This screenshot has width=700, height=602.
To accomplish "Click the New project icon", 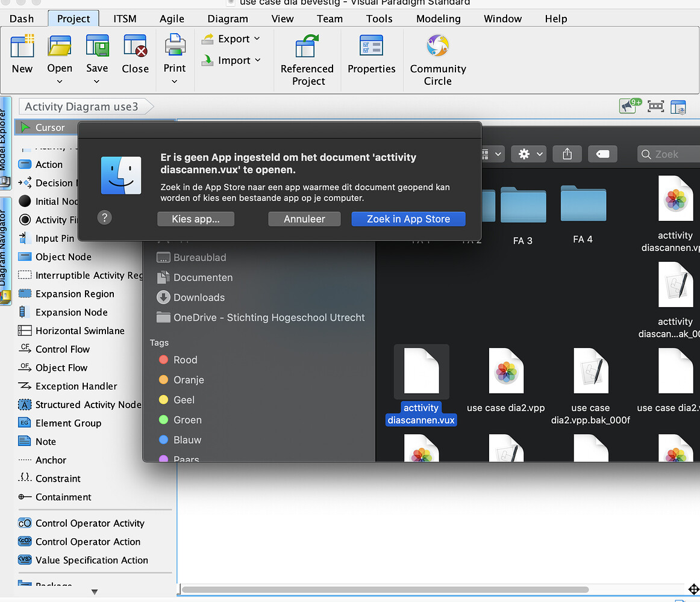I will pos(22,46).
